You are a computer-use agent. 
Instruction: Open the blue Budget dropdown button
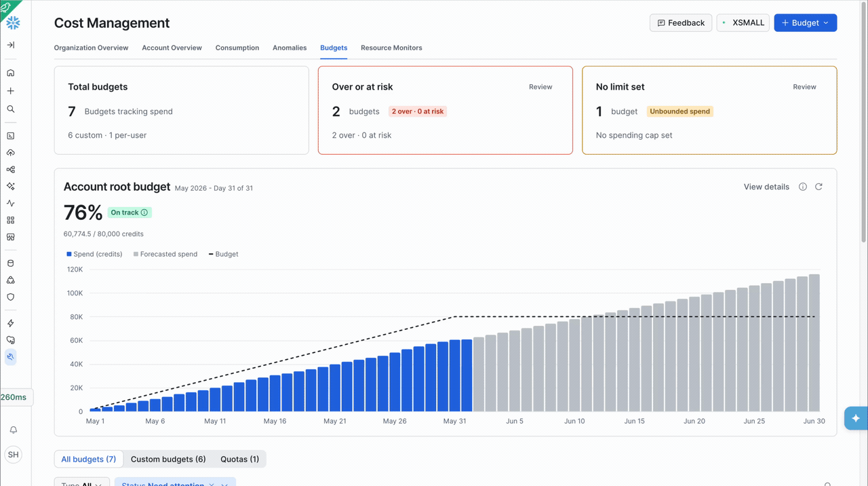tap(805, 22)
